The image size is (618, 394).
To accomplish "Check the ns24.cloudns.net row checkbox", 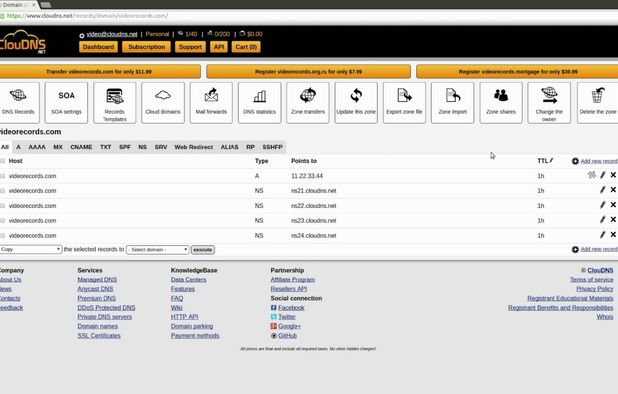I will point(3,236).
